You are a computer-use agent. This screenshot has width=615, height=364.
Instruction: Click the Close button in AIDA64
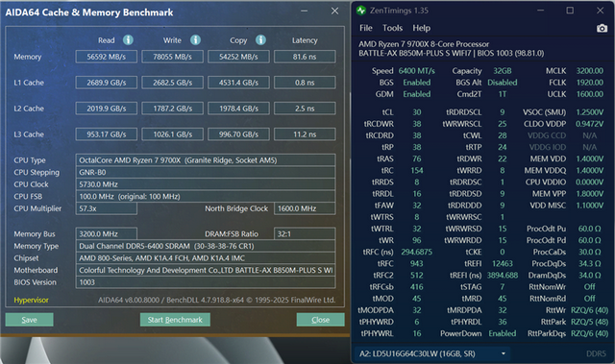pos(320,320)
